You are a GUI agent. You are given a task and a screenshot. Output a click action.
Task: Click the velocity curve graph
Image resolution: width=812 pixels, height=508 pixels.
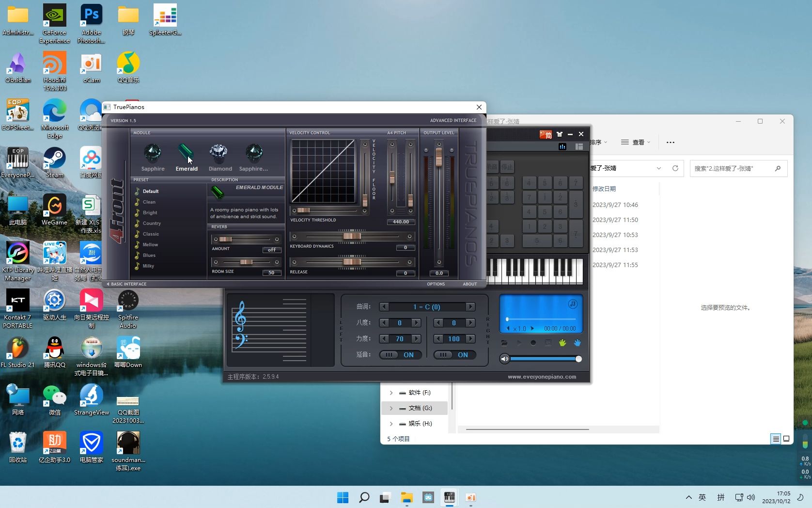point(323,171)
